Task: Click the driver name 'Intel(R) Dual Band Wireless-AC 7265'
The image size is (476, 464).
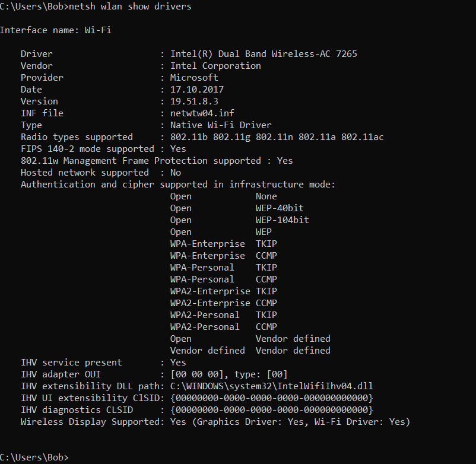Action: pyautogui.click(x=264, y=54)
